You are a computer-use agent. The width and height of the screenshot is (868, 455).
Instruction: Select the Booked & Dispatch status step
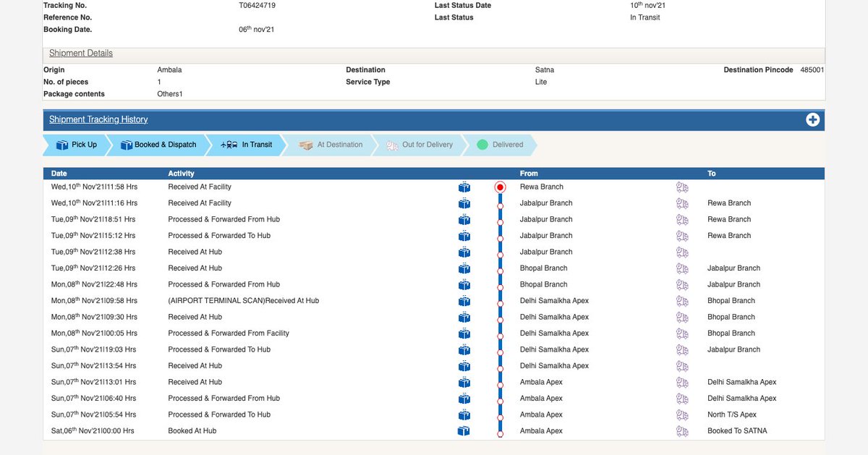pos(158,145)
